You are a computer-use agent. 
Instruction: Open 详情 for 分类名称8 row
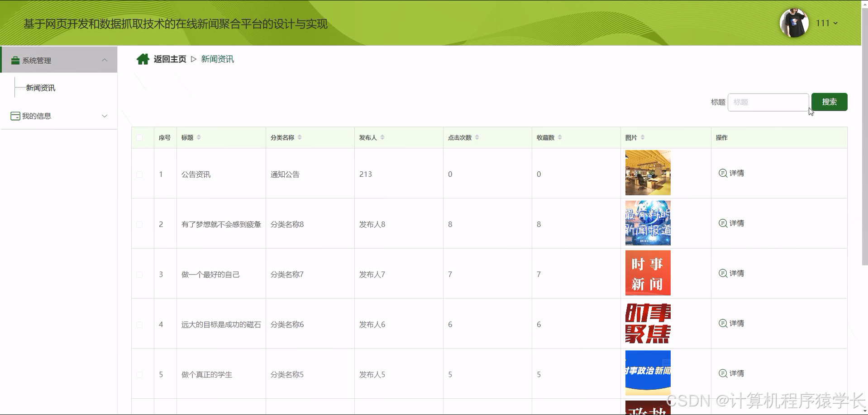tap(731, 223)
